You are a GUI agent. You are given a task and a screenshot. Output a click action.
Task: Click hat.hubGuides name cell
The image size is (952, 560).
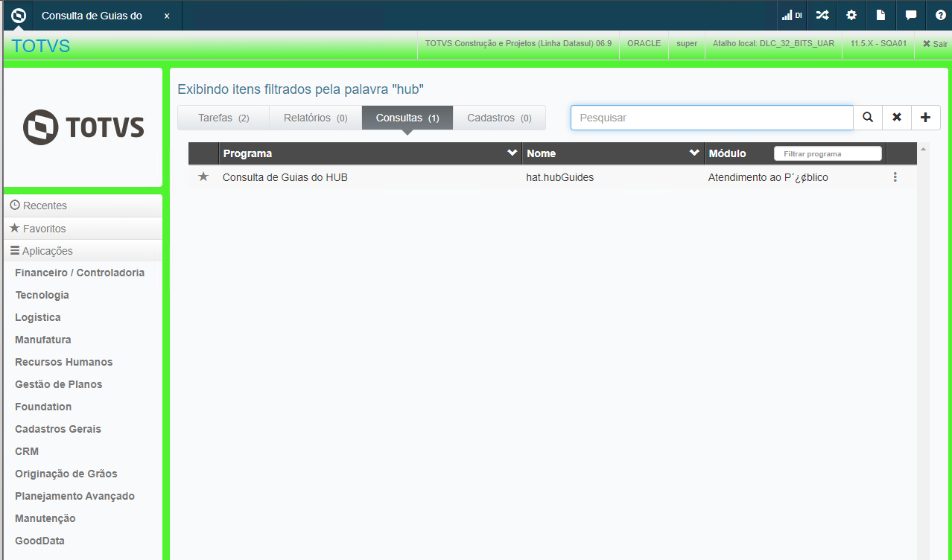pos(560,177)
